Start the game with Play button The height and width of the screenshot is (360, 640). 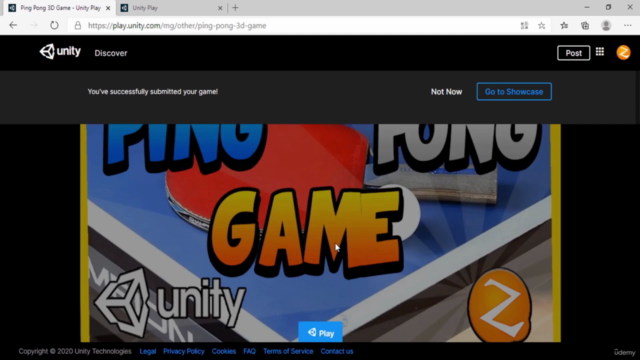[x=320, y=332]
